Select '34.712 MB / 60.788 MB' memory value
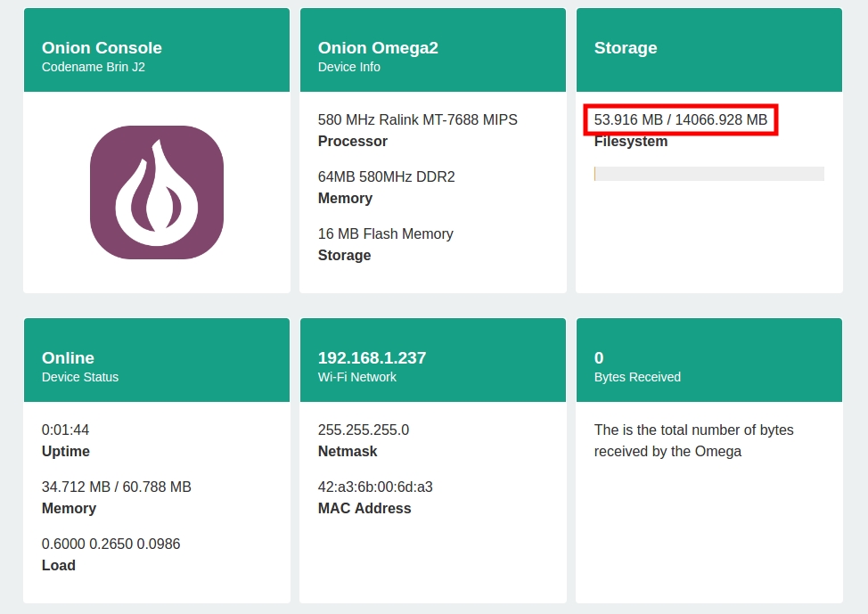Screen dimensions: 868x614 click(x=116, y=487)
